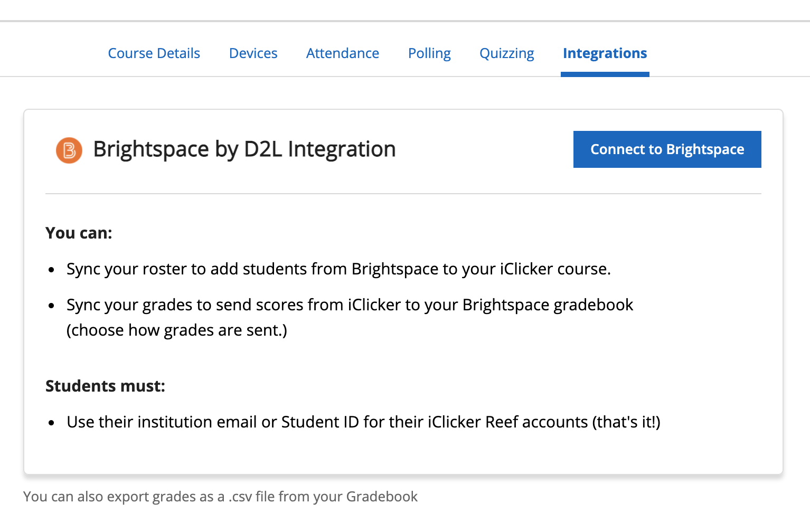This screenshot has width=810, height=532.
Task: Click the export grades .csv footer text
Action: click(220, 497)
